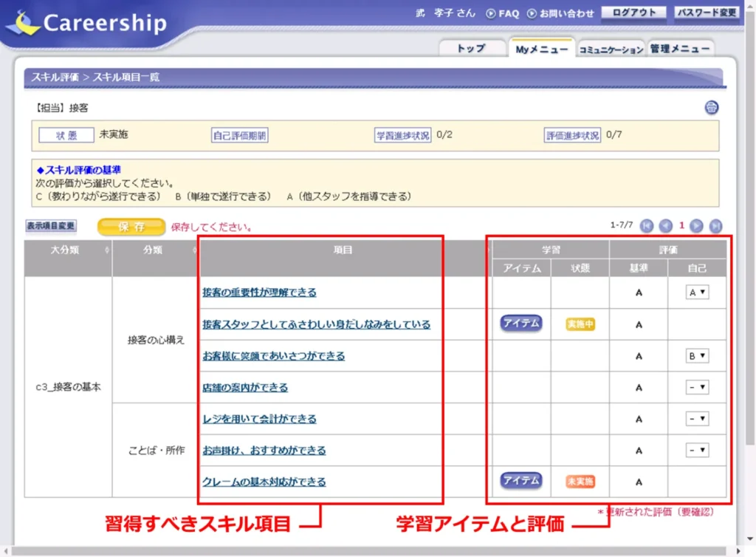Go to first page pagination arrow
Image resolution: width=756 pixels, height=557 pixels.
[647, 226]
